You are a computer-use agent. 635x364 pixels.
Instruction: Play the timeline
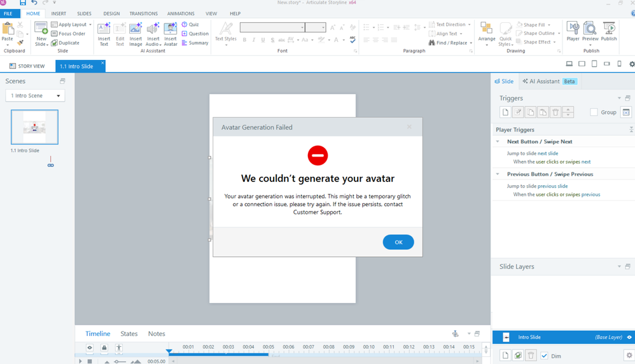click(x=80, y=361)
